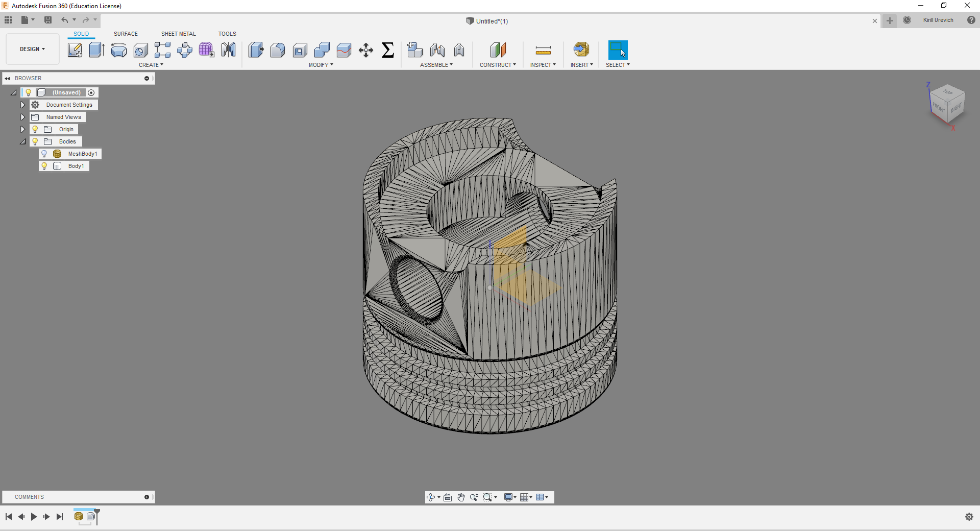Screen dimensions: 980x531
Task: Open the DESIGN workspace dropdown
Action: pyautogui.click(x=33, y=49)
